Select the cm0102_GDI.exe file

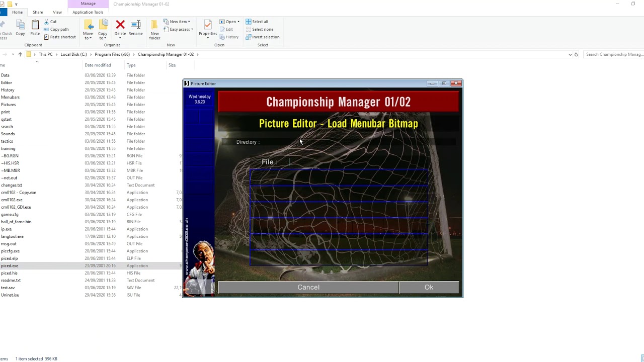tap(16, 207)
